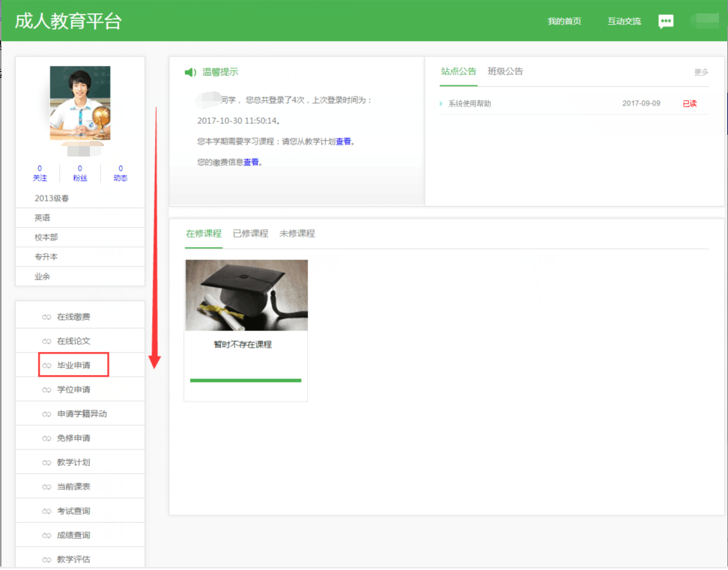The image size is (728, 570).
Task: Click the speaker icon beside 温馨提示
Action: pyautogui.click(x=190, y=71)
